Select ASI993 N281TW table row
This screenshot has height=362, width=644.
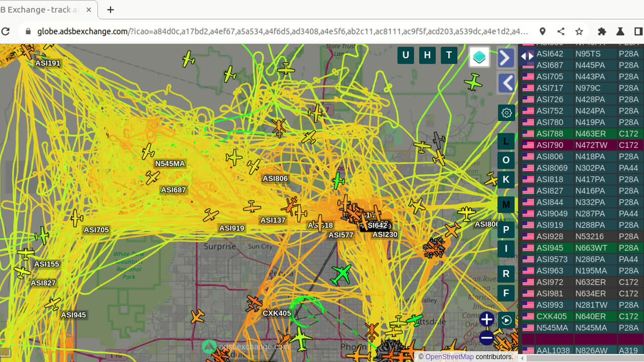click(581, 305)
